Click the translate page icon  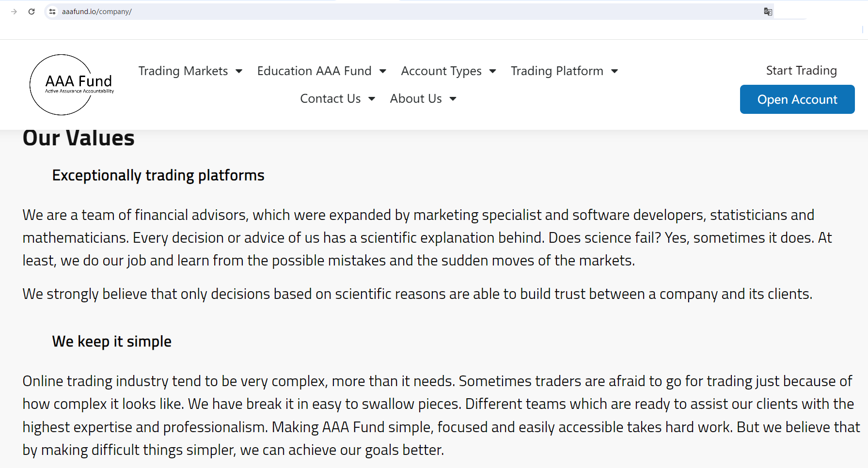[x=768, y=12]
